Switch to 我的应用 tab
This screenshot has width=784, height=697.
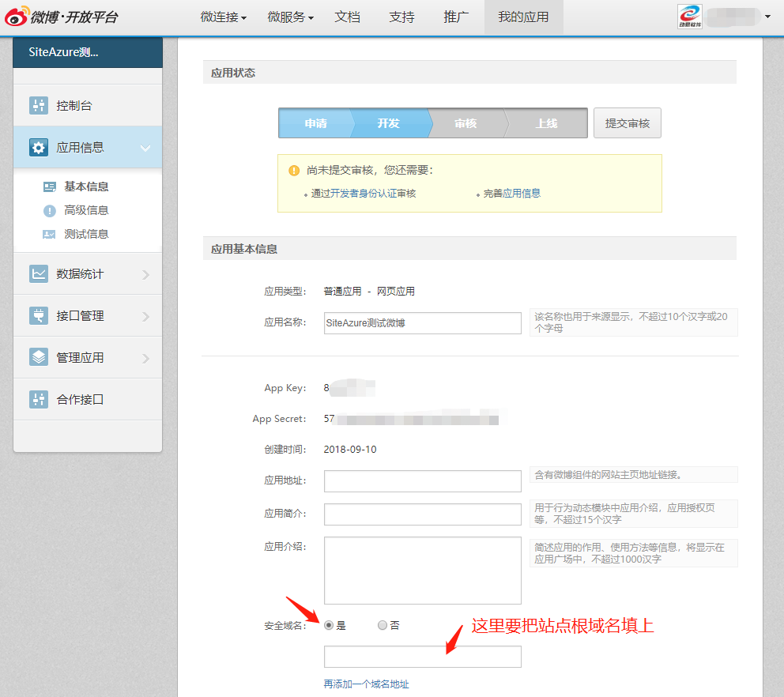(523, 17)
